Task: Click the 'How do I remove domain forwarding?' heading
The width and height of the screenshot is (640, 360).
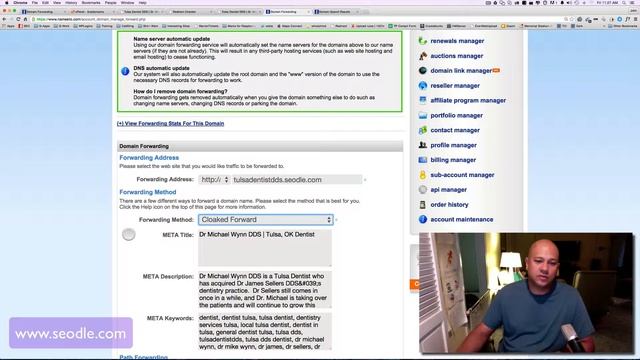Action: (180, 91)
